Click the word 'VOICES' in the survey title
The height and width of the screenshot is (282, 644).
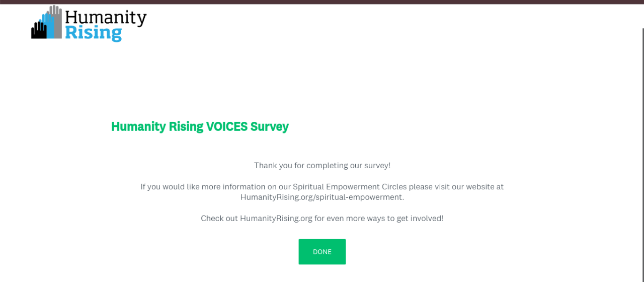[226, 126]
